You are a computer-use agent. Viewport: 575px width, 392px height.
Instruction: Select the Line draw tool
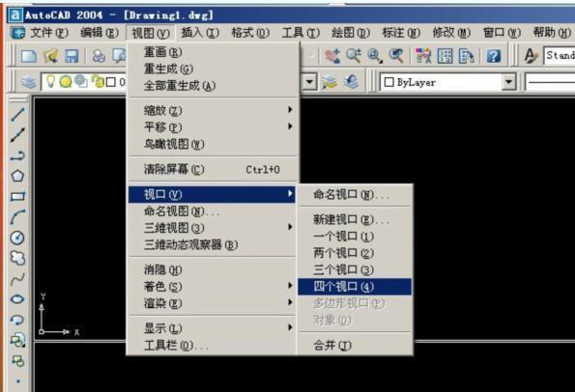pyautogui.click(x=17, y=114)
